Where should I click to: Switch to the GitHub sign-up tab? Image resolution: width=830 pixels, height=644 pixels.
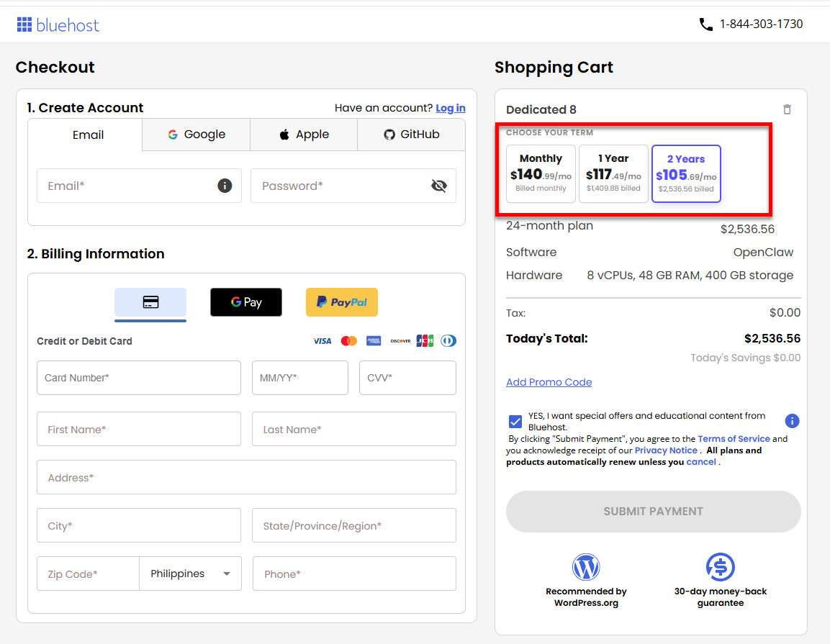coord(411,135)
